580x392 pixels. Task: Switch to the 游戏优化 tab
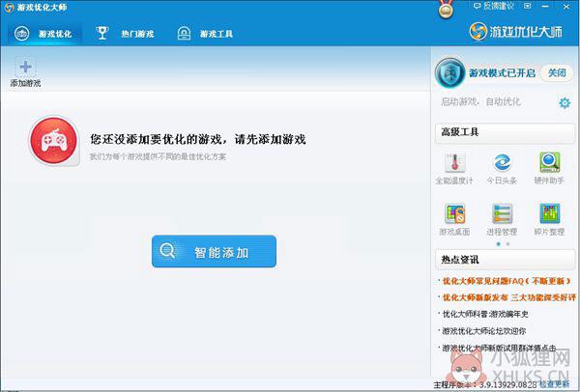click(x=43, y=34)
